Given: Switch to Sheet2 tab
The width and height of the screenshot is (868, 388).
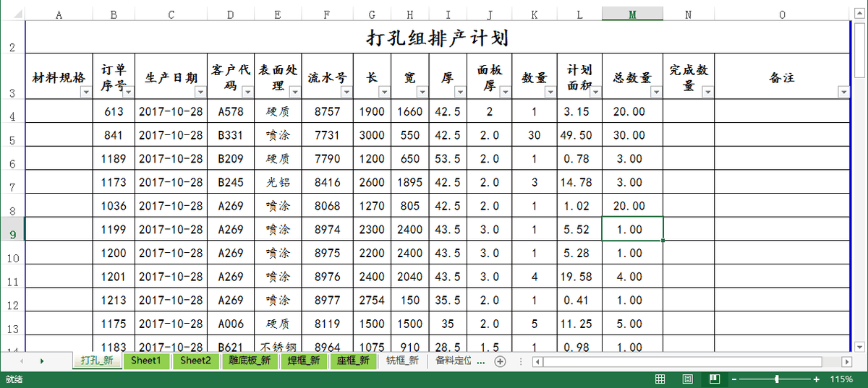Looking at the screenshot, I should [195, 361].
